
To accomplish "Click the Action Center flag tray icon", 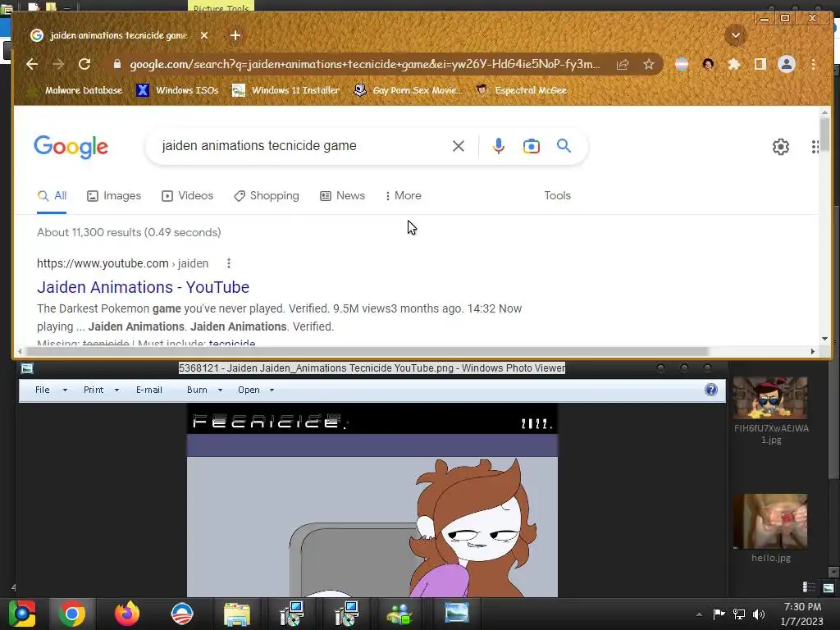I will pyautogui.click(x=719, y=614).
